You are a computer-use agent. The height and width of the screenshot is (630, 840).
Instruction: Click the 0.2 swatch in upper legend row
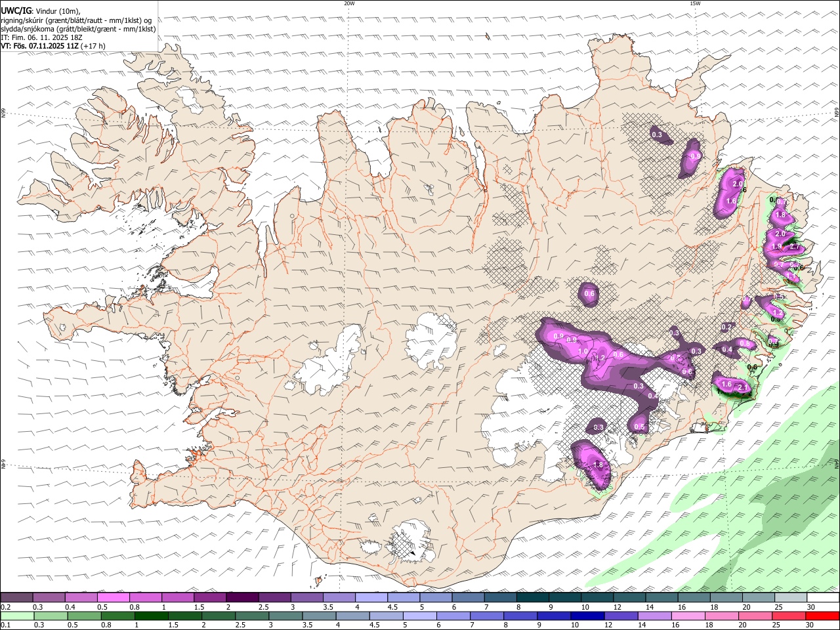17,597
